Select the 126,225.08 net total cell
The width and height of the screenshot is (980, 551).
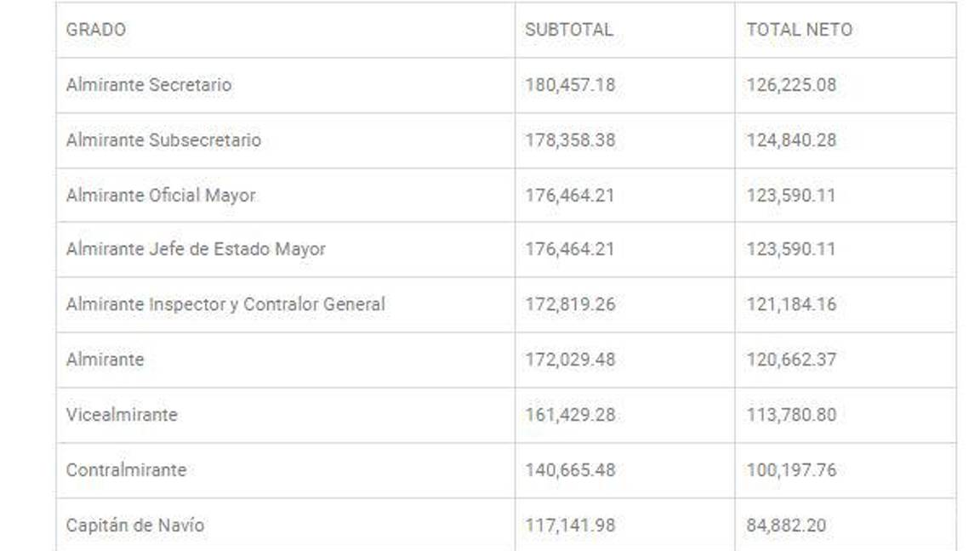click(791, 85)
